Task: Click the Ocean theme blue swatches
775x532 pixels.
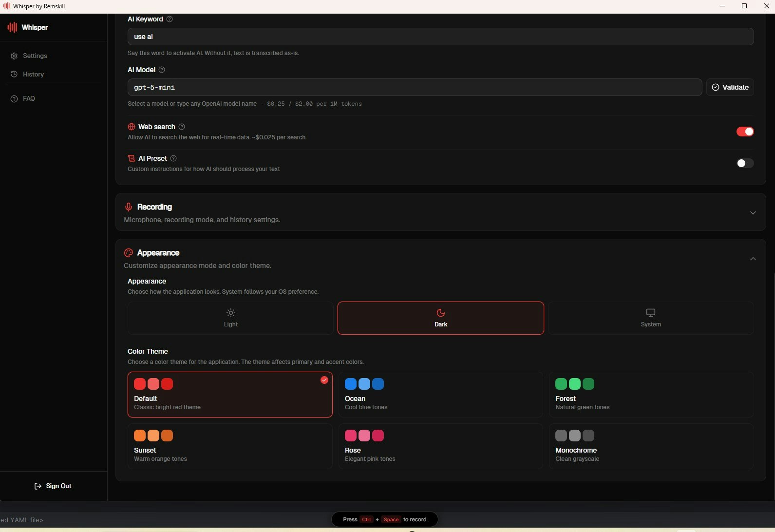Action: tap(364, 384)
